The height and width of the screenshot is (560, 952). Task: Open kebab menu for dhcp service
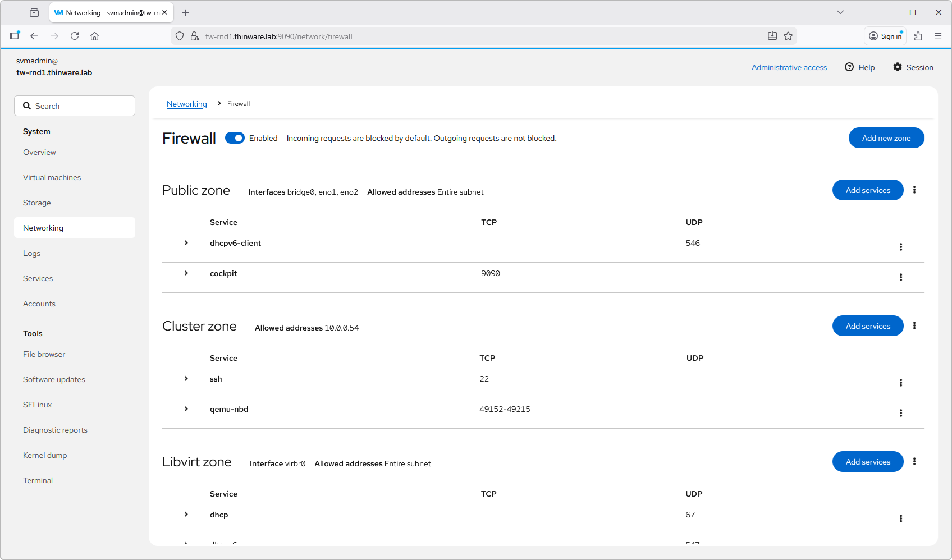tap(901, 518)
